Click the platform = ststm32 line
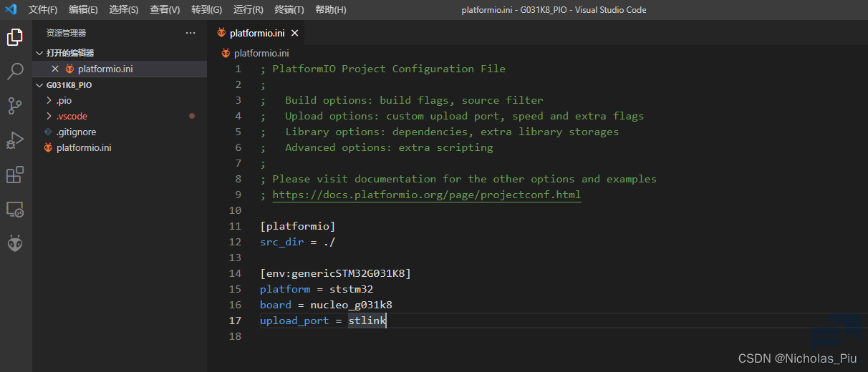 [317, 289]
